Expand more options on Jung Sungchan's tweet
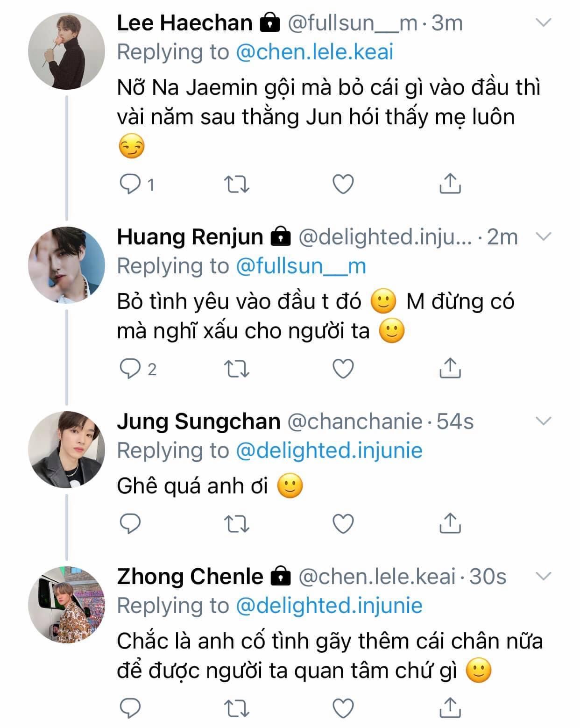 [x=543, y=421]
